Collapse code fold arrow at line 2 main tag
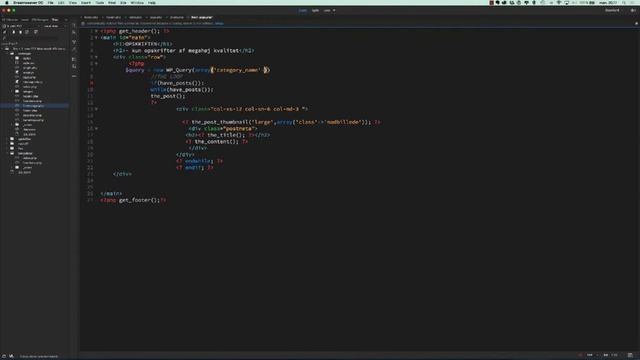 pos(96,38)
